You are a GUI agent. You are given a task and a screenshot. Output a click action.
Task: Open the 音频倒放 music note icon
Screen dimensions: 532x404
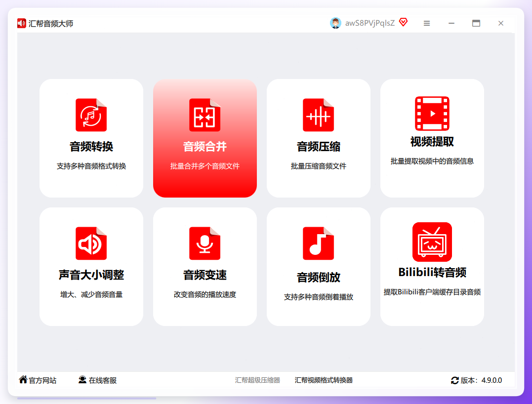318,243
